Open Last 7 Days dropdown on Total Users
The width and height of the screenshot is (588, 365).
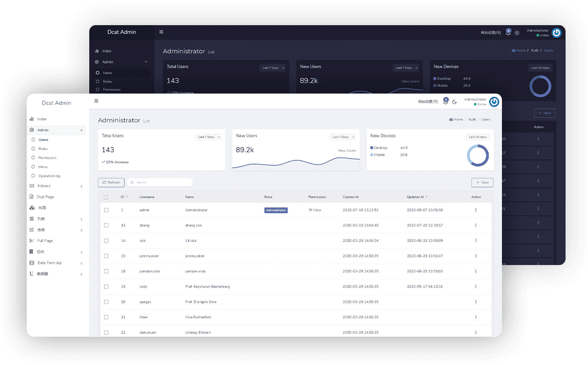click(208, 137)
